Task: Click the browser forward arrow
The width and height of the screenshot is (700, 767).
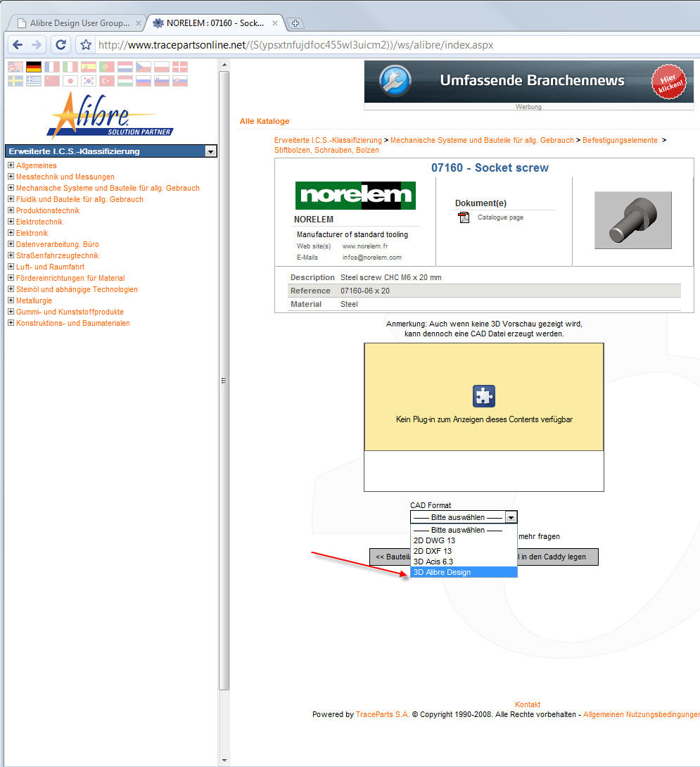Action: [37, 45]
